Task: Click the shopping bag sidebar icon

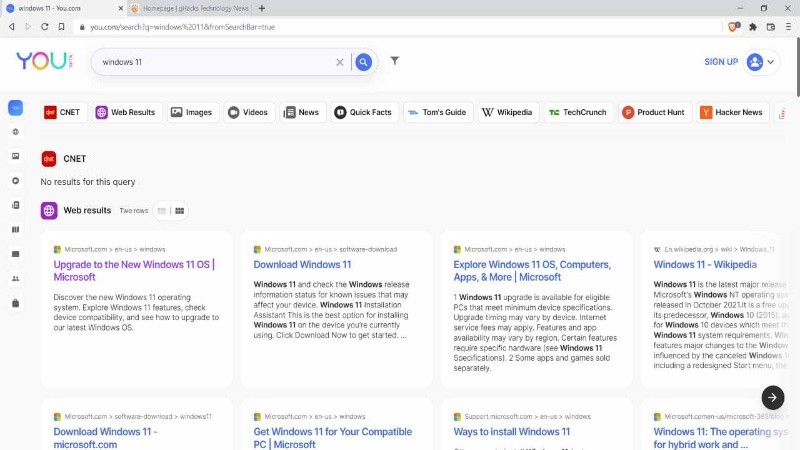Action: [x=15, y=302]
